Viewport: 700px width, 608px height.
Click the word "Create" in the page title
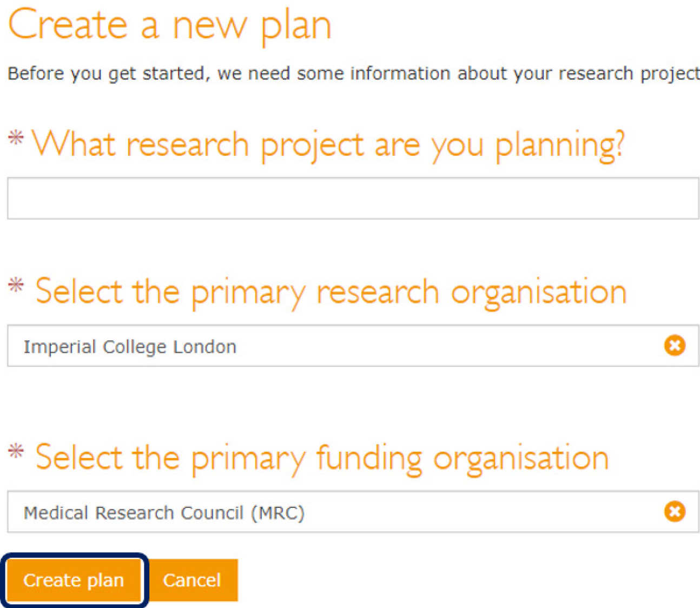pos(68,25)
